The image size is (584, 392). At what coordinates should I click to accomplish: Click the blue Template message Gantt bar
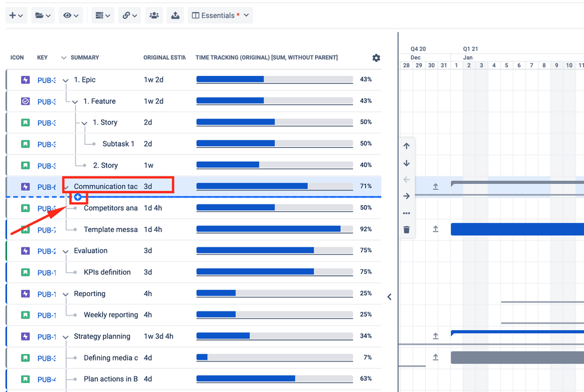[517, 230]
